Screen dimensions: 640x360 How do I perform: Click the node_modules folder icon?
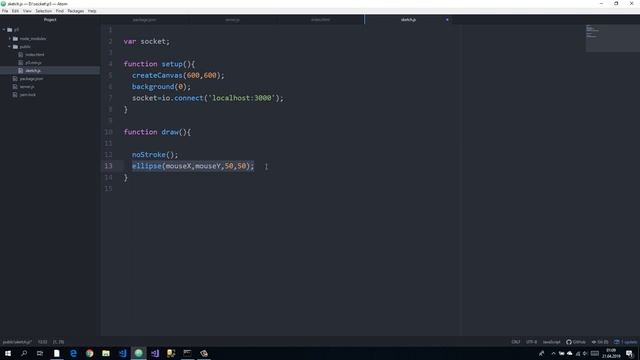(15, 39)
